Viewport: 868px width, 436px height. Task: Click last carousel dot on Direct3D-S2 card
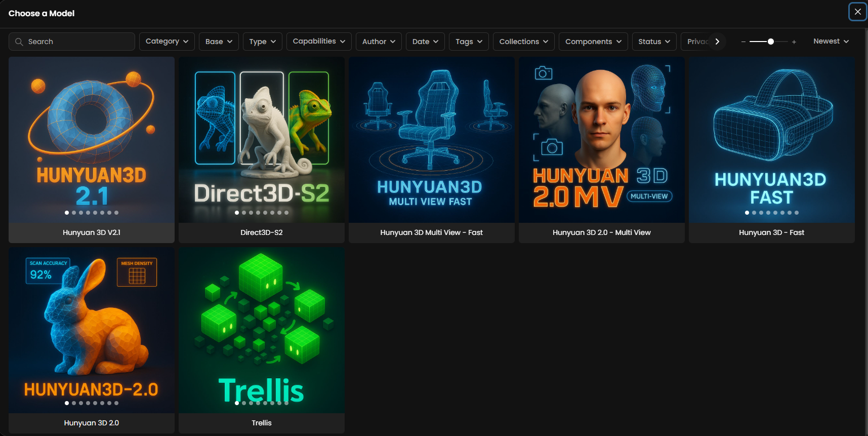point(286,213)
